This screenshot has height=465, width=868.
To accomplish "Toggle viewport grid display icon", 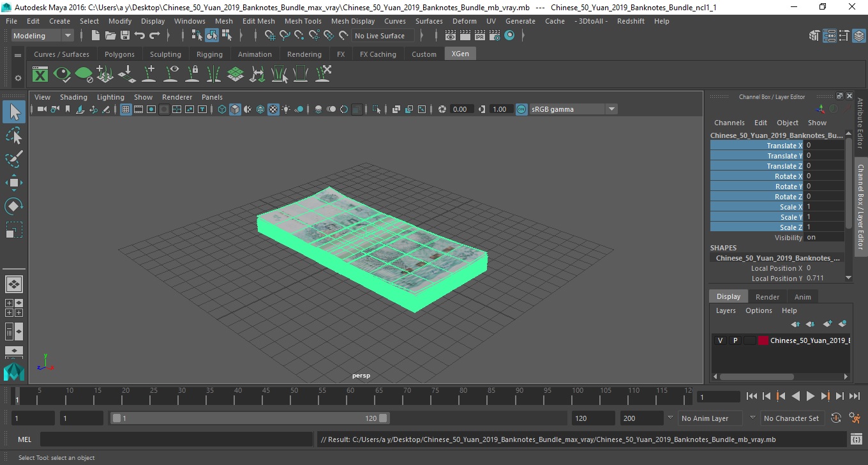I will pos(126,109).
